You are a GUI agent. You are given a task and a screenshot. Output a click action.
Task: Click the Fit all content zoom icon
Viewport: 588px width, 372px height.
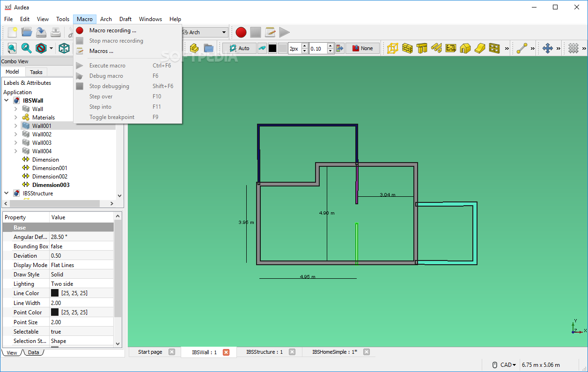[12, 48]
